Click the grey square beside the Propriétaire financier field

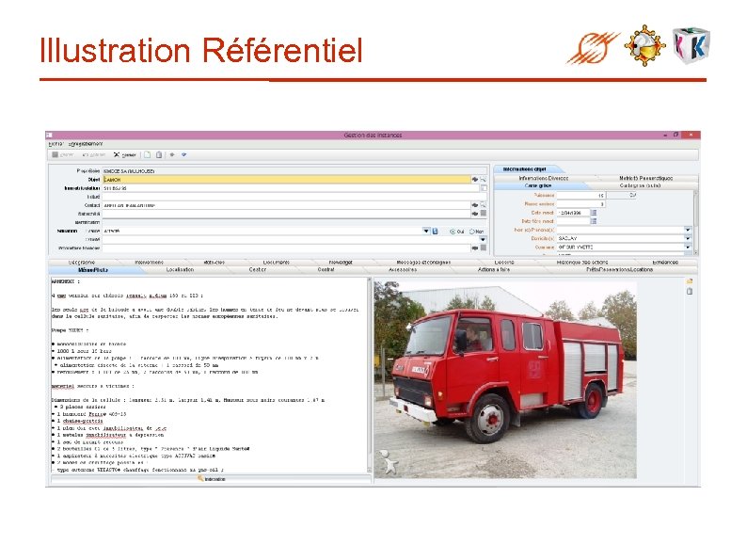tap(483, 248)
